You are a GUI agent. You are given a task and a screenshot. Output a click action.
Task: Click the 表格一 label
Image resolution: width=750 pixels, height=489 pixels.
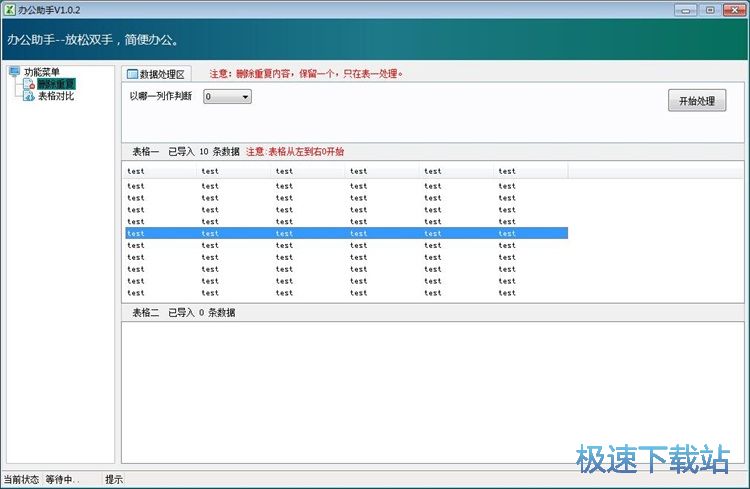(146, 152)
